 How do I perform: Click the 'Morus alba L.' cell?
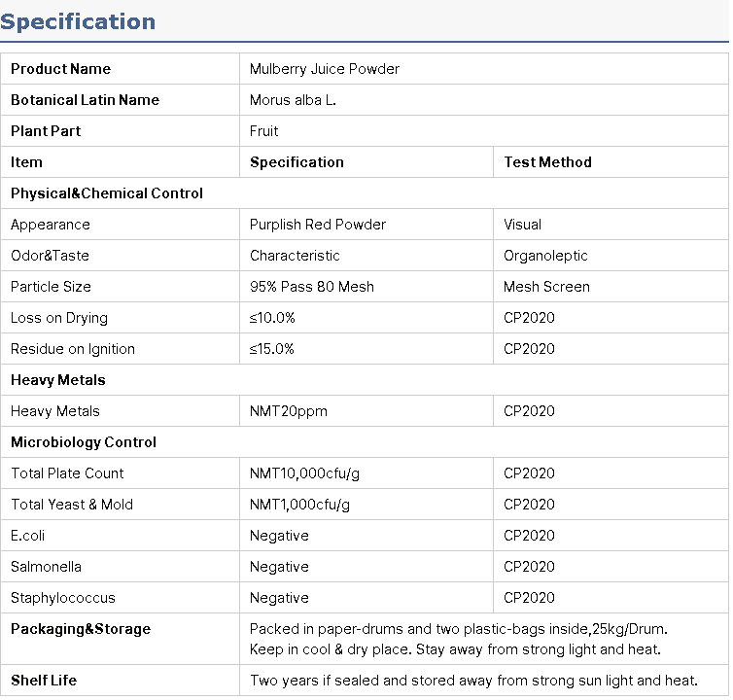click(484, 100)
